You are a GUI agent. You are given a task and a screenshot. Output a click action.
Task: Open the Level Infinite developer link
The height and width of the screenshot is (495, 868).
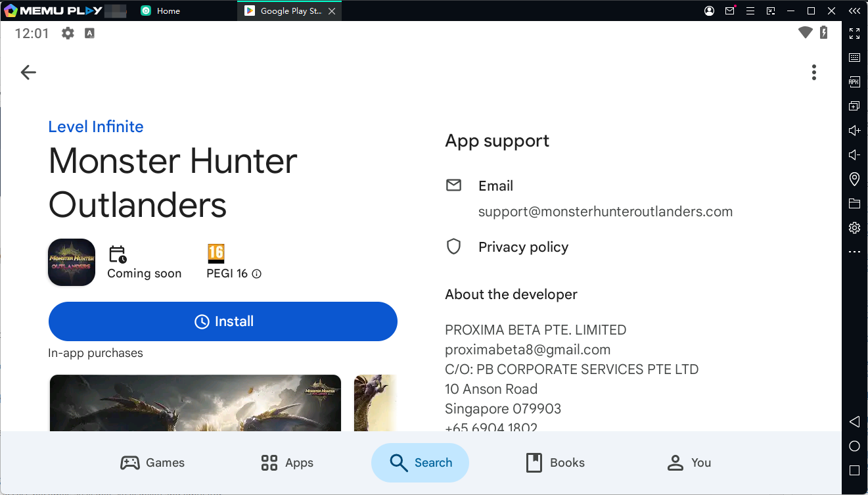tap(96, 127)
